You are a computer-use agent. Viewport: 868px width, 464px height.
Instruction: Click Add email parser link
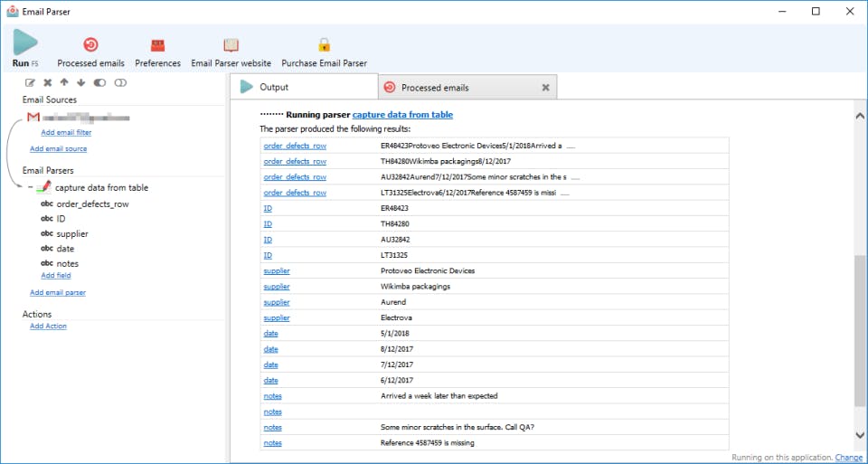(58, 292)
